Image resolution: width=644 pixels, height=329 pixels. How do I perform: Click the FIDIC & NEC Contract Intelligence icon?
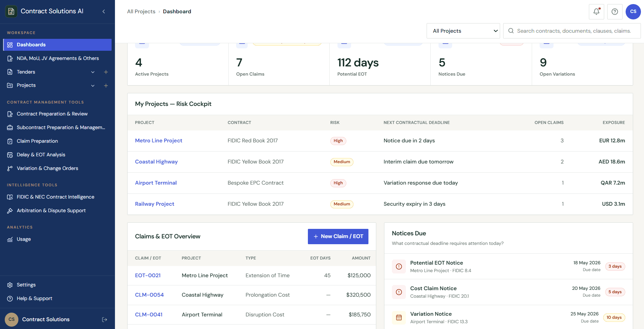click(10, 197)
